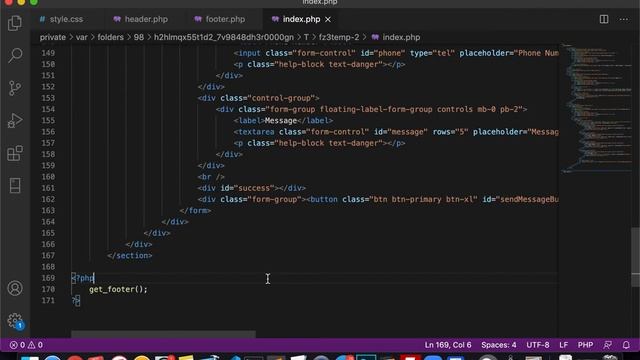Click the 'fz3temp-2' breadcrumb segment

pos(339,37)
